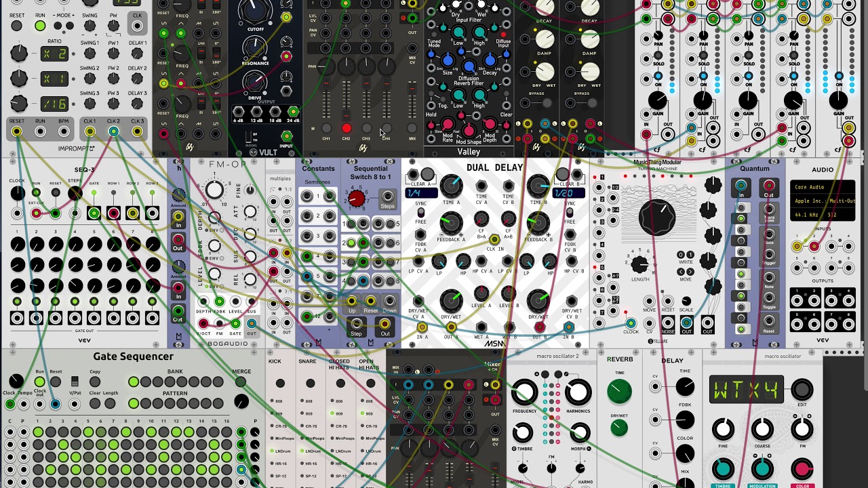Click the OUT B jack on the Dual Delay
Image resolution: width=868 pixels, height=488 pixels.
point(538,327)
